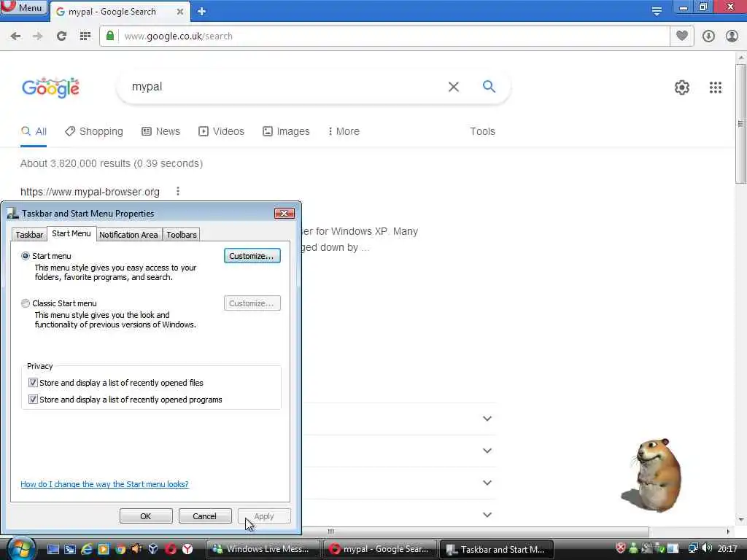Open the Google apps grid
The width and height of the screenshot is (747, 560).
716,87
